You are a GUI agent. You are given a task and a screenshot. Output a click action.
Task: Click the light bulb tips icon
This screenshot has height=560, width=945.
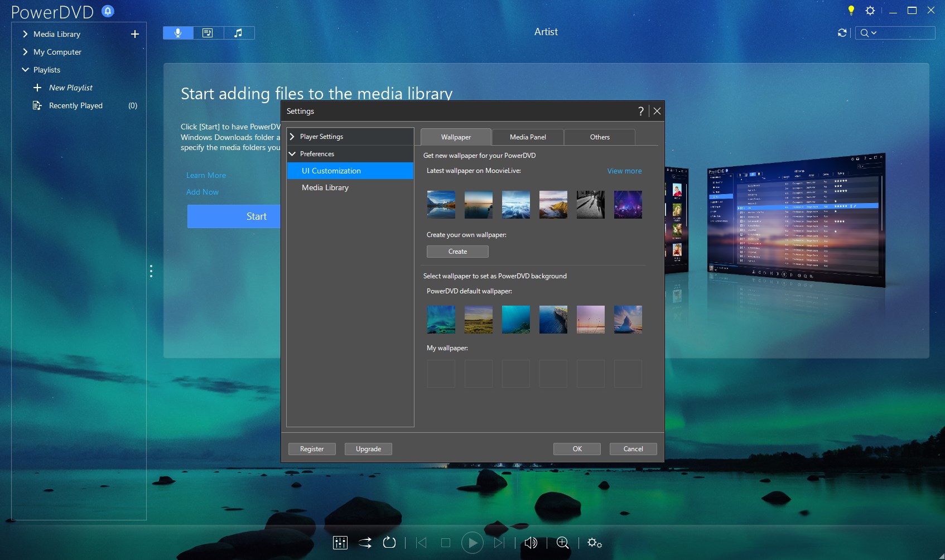[851, 11]
